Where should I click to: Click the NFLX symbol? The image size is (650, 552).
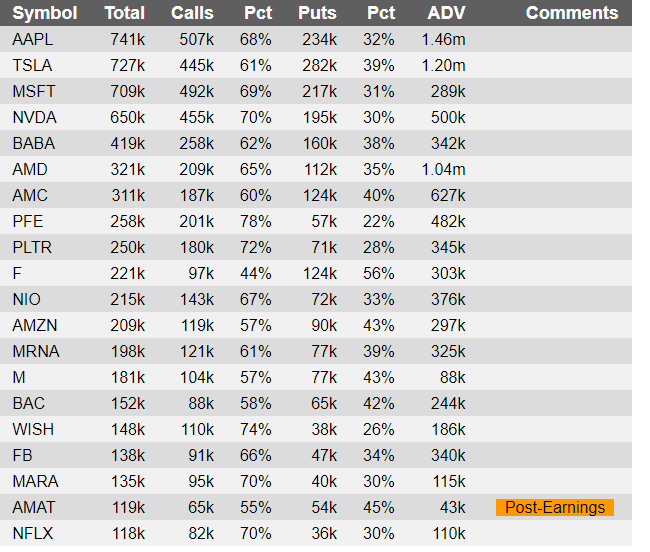33,533
